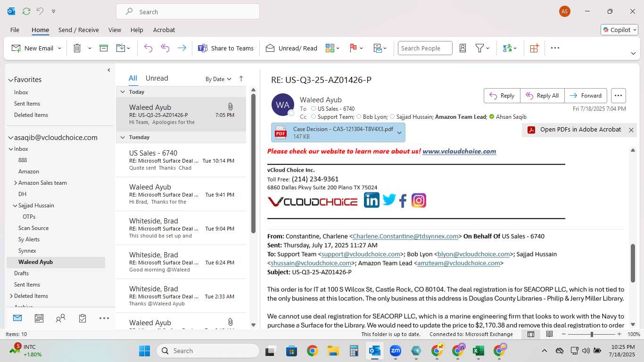Click the Mail icon in navigation bar
Screen dimensions: 644x362
point(17,318)
